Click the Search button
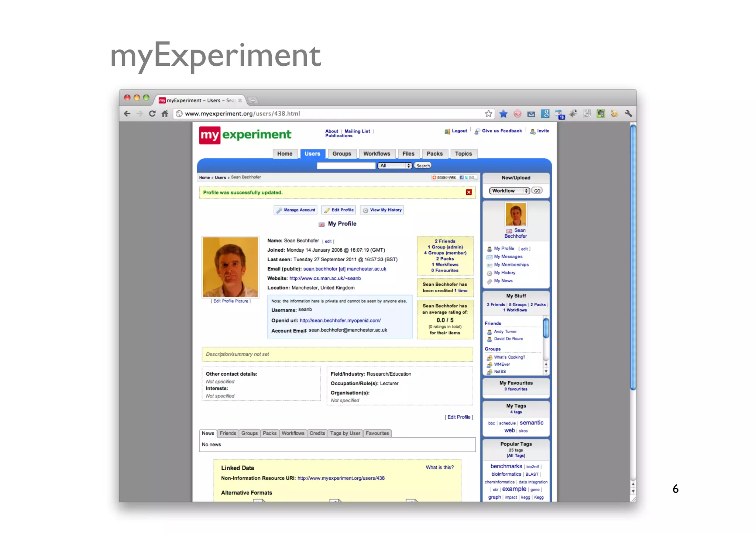This screenshot has height=534, width=756. (423, 166)
